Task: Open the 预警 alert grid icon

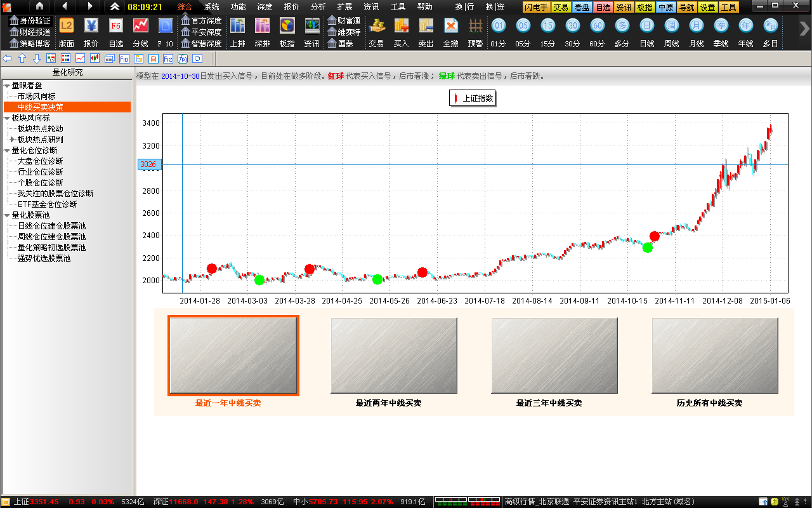Action: (476, 25)
